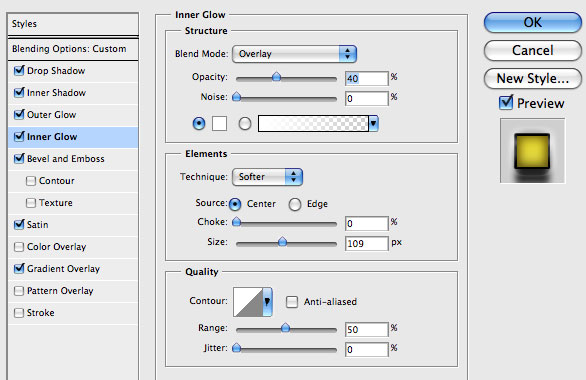Viewport: 586px width, 380px height.
Task: Enable Anti-aliased contour option
Action: [x=292, y=302]
